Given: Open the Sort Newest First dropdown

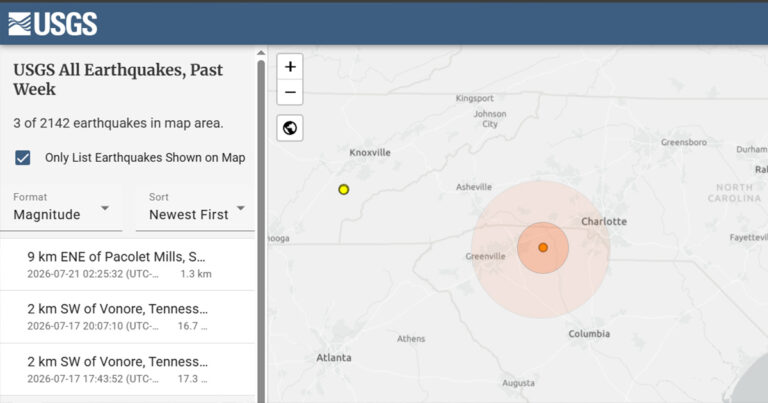Looking at the screenshot, I should (195, 208).
